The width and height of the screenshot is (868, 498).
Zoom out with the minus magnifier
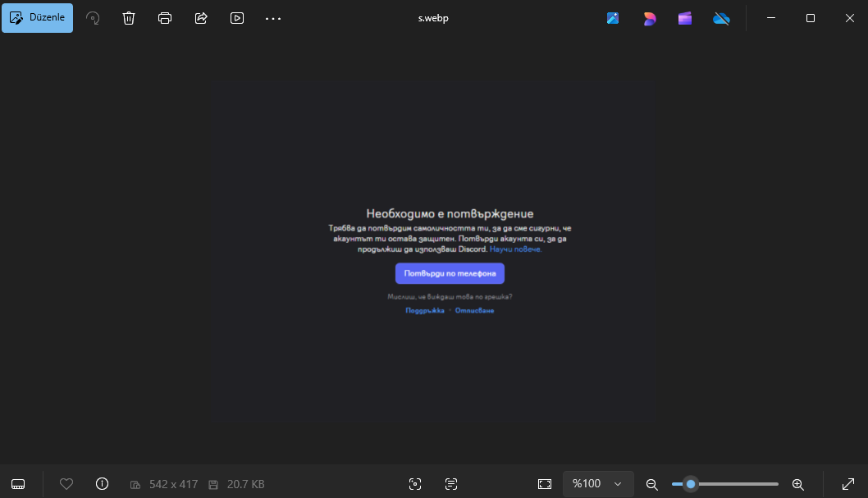[x=652, y=485]
